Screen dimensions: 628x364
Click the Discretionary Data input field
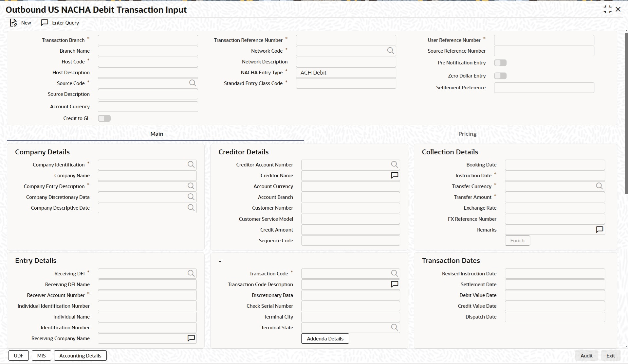350,295
